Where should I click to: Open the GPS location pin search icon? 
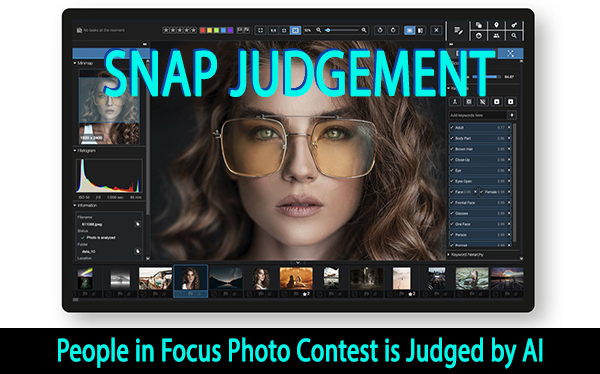[496, 25]
